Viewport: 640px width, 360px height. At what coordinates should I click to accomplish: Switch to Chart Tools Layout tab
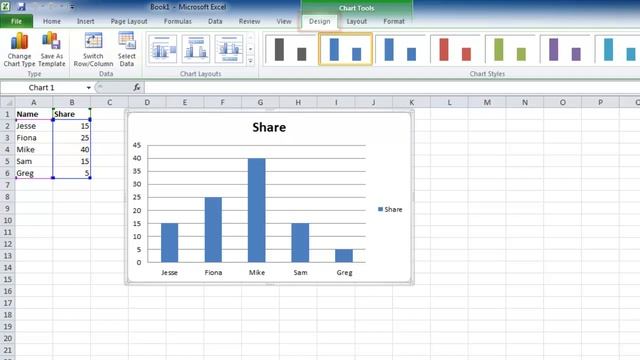click(357, 21)
